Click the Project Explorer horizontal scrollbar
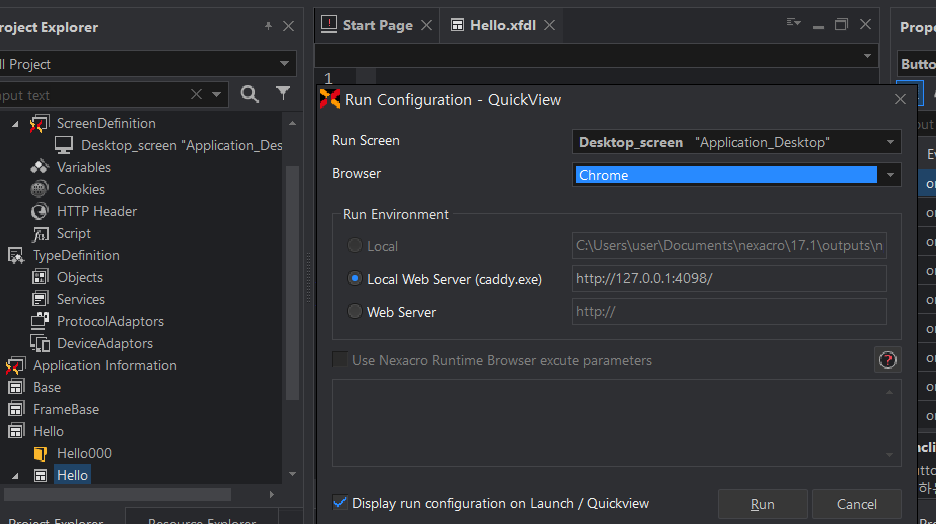Viewport: 936px width, 524px height. coord(118,494)
